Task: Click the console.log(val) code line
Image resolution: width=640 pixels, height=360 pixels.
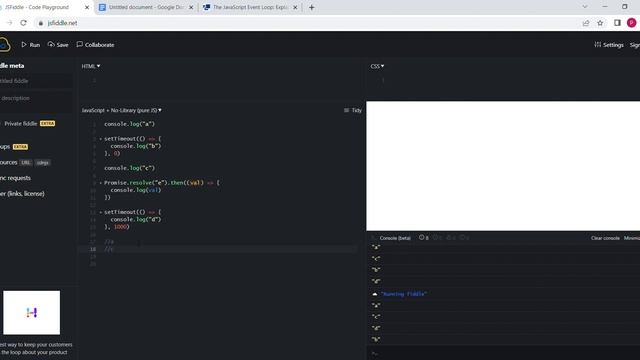Action: click(x=136, y=190)
